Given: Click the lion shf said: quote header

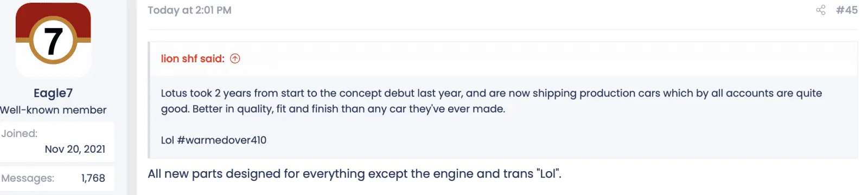Looking at the screenshot, I should (x=193, y=58).
